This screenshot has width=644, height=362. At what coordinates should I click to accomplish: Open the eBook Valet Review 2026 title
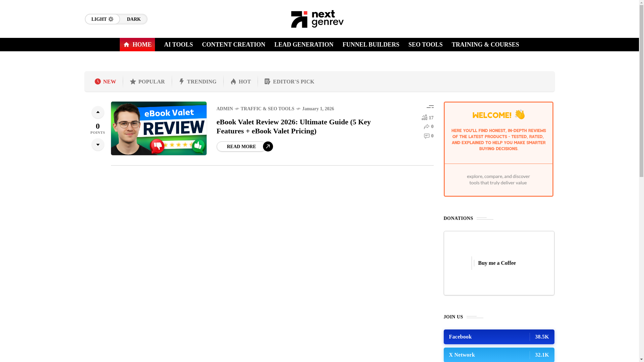click(x=294, y=126)
